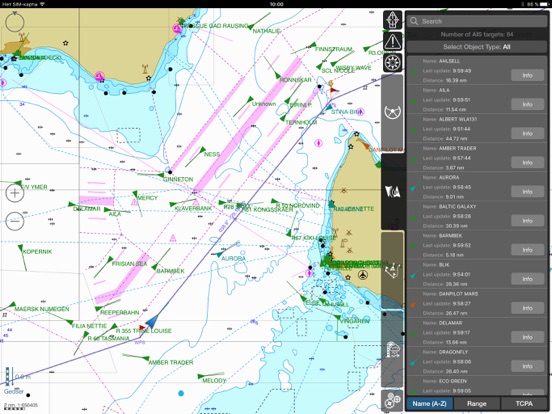Sort list by Name (A-Z) tab
The image size is (552, 414).
click(x=429, y=404)
